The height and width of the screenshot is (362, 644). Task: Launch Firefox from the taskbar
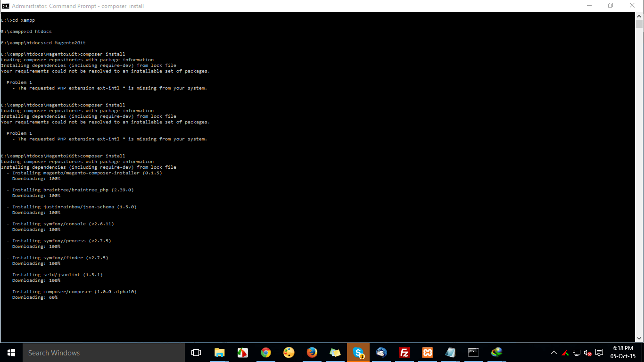[x=312, y=353]
